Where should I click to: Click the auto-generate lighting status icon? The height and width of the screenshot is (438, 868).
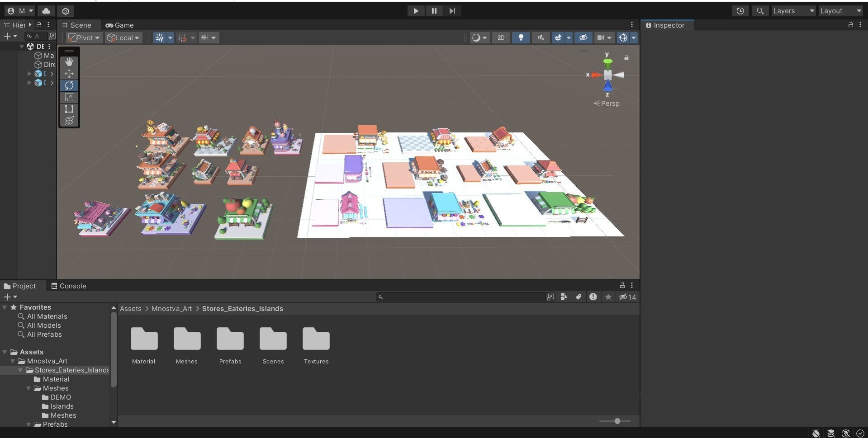[846, 433]
